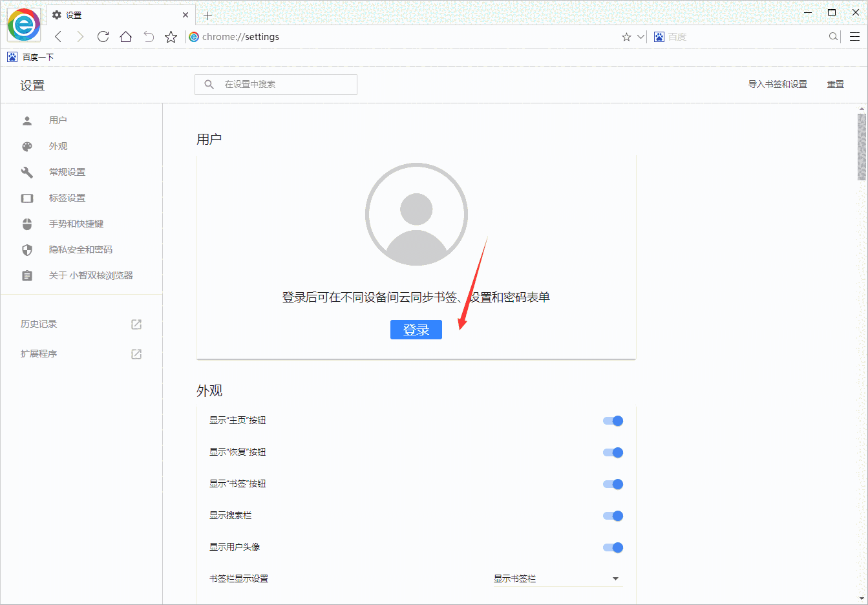Image resolution: width=868 pixels, height=605 pixels.
Task: Click the shield icon for 隐私安全和密码
Action: tap(26, 249)
